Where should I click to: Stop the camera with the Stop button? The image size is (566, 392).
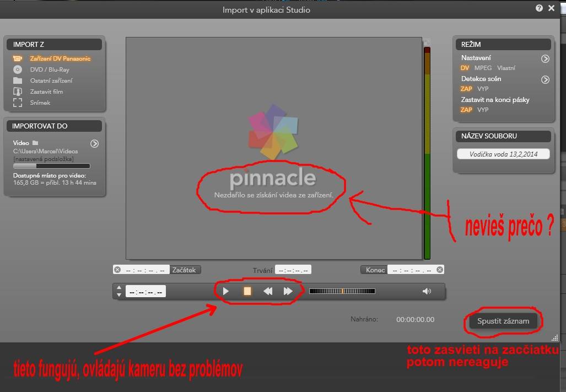pyautogui.click(x=247, y=291)
